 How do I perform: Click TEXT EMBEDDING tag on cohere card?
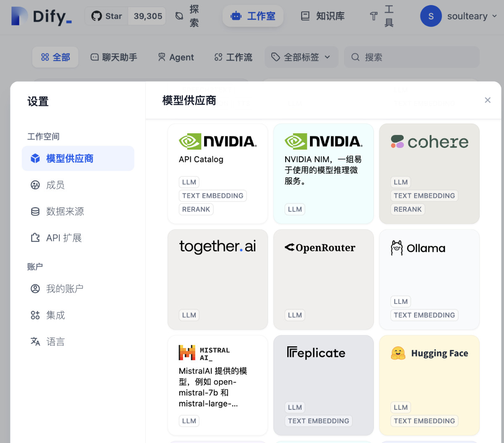(424, 196)
